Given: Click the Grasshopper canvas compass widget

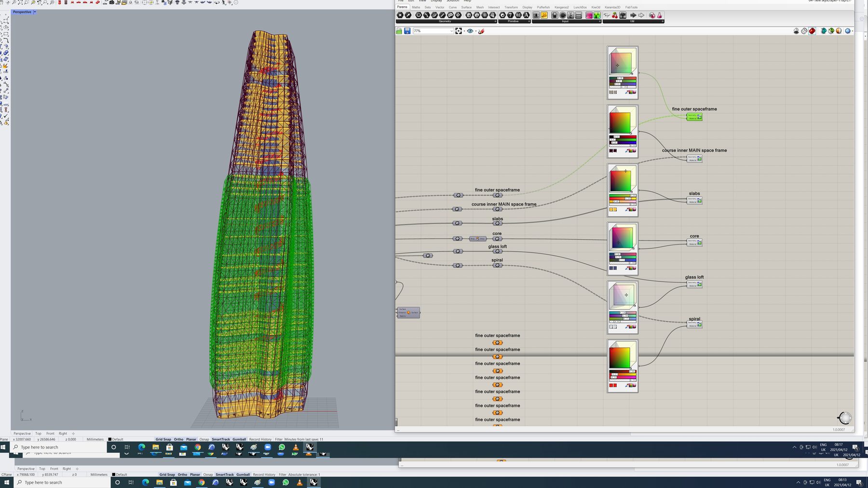Looking at the screenshot, I should (x=845, y=418).
